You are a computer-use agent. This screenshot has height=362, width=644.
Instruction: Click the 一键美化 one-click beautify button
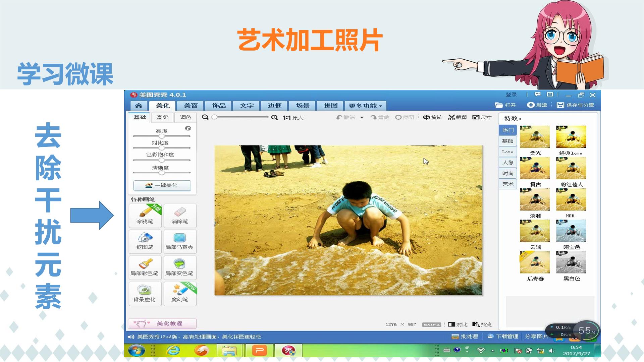[x=162, y=185]
